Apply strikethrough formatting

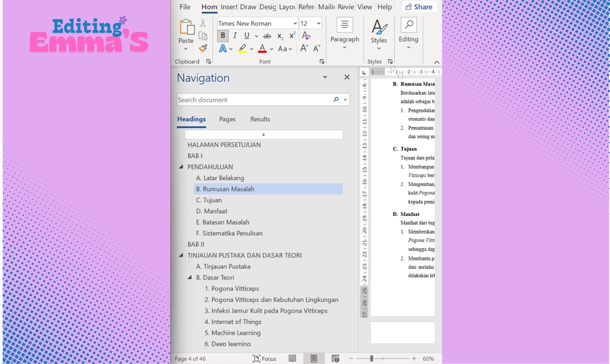click(267, 36)
